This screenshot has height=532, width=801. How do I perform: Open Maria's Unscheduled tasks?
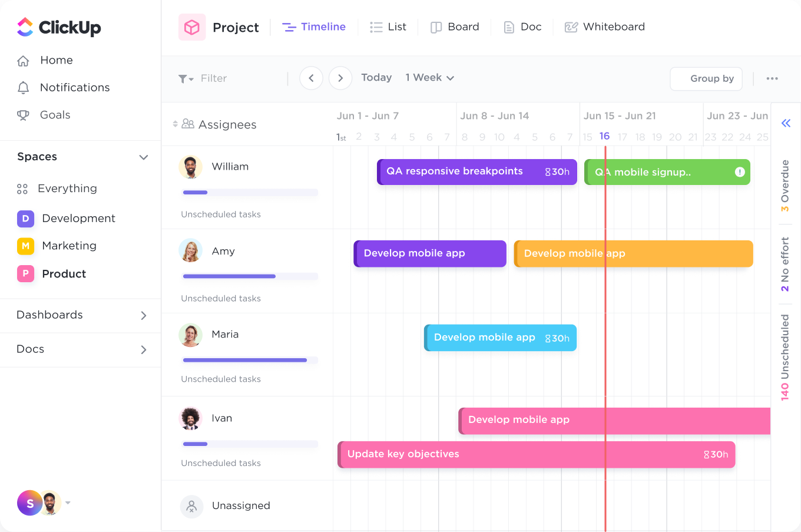click(221, 379)
